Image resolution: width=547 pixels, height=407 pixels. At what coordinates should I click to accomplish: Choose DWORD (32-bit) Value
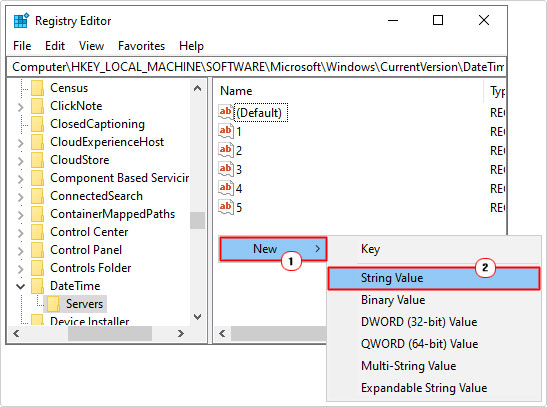point(434,322)
